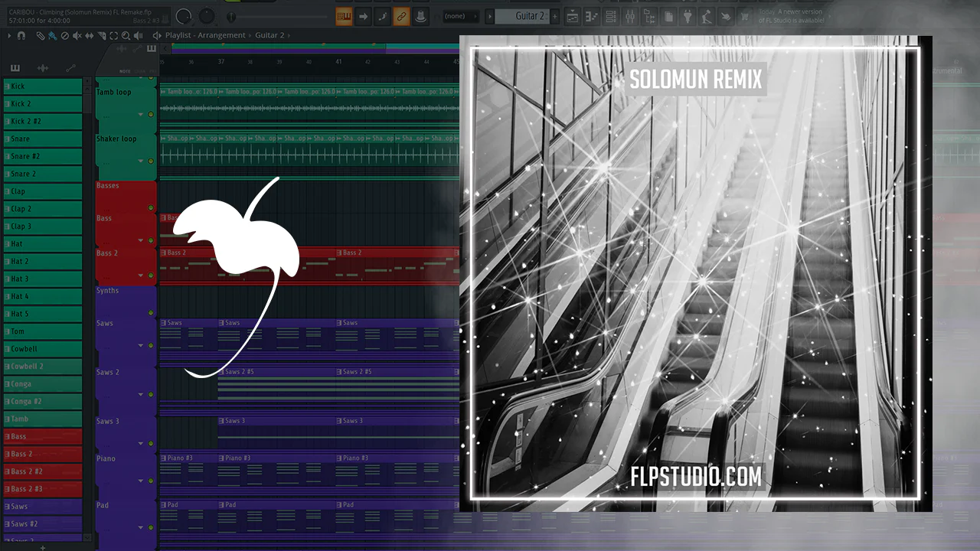Add new pattern with plus button
Viewport: 980px width, 551px height.
(43, 546)
